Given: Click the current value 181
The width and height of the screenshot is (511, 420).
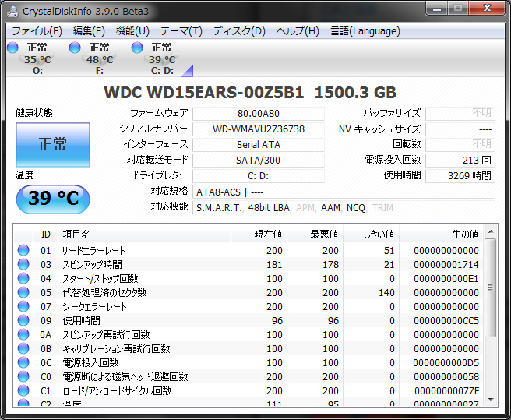Looking at the screenshot, I should [x=274, y=264].
